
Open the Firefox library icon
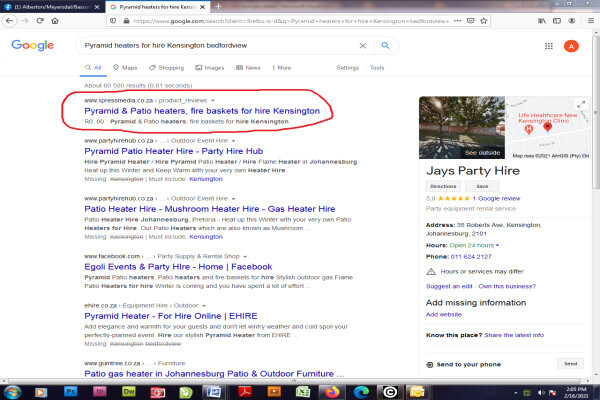[x=542, y=21]
